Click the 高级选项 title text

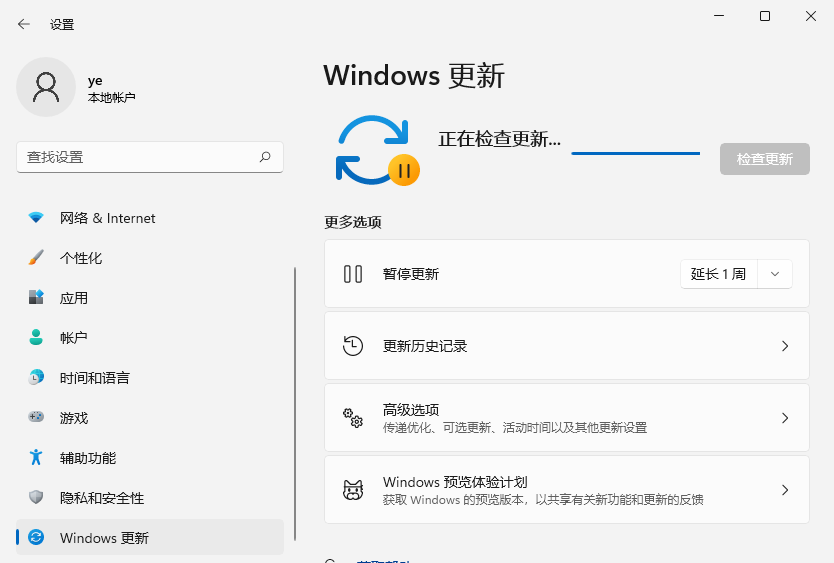pyautogui.click(x=411, y=410)
